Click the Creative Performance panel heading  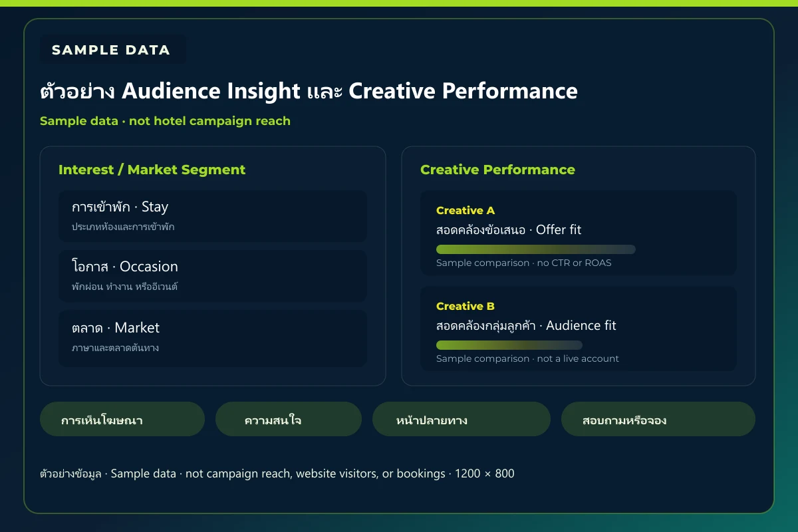(x=497, y=170)
